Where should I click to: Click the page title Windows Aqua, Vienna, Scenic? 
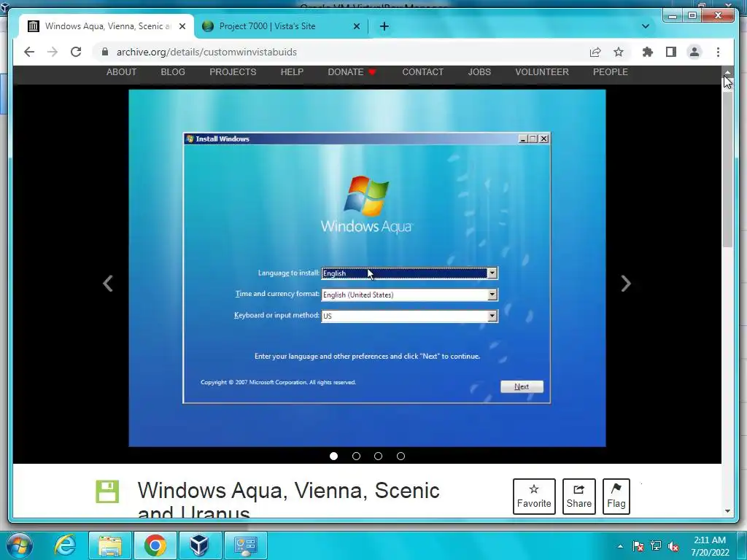click(288, 499)
